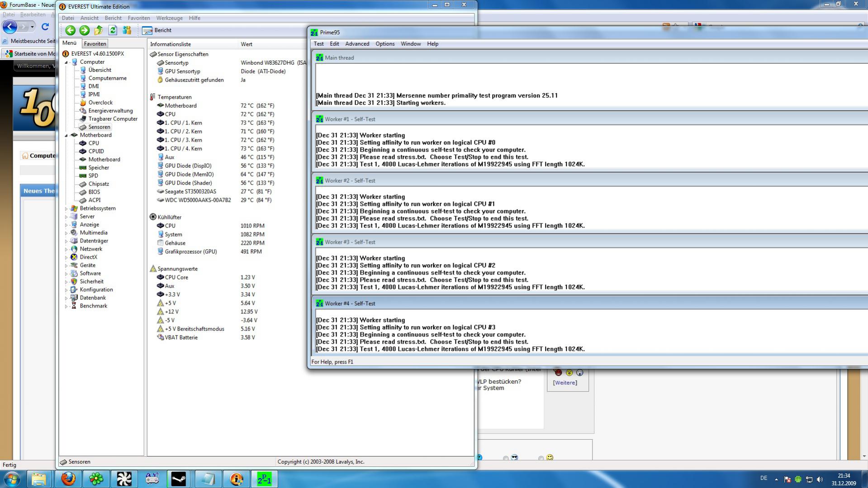Switch to Prime95 via taskbar icon
Viewport: 868px width, 488px height.
click(x=264, y=479)
